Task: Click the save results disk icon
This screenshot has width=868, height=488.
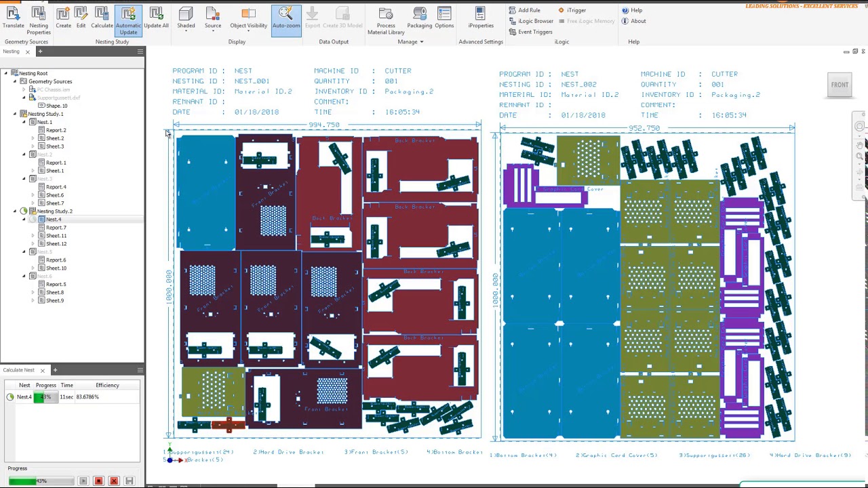Action: [x=129, y=481]
